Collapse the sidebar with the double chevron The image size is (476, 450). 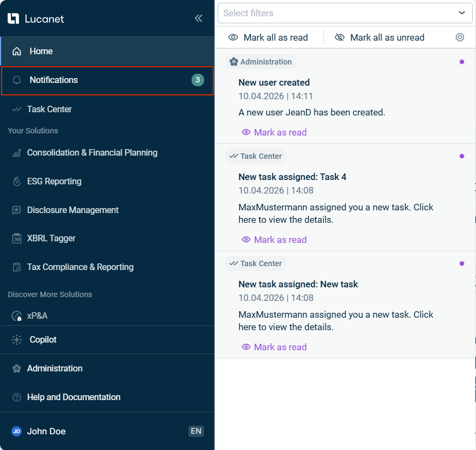tap(199, 18)
